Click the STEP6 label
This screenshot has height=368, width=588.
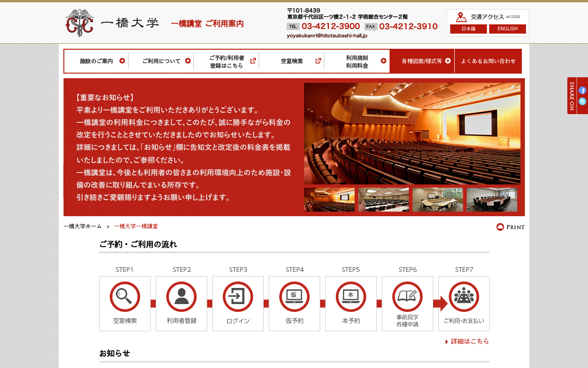tap(407, 270)
